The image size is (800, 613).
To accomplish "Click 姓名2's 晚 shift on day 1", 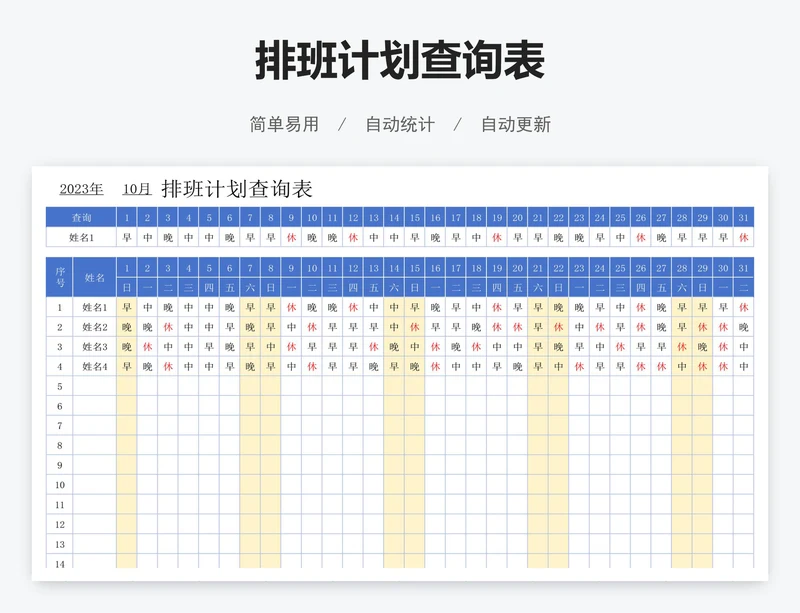I will point(127,327).
